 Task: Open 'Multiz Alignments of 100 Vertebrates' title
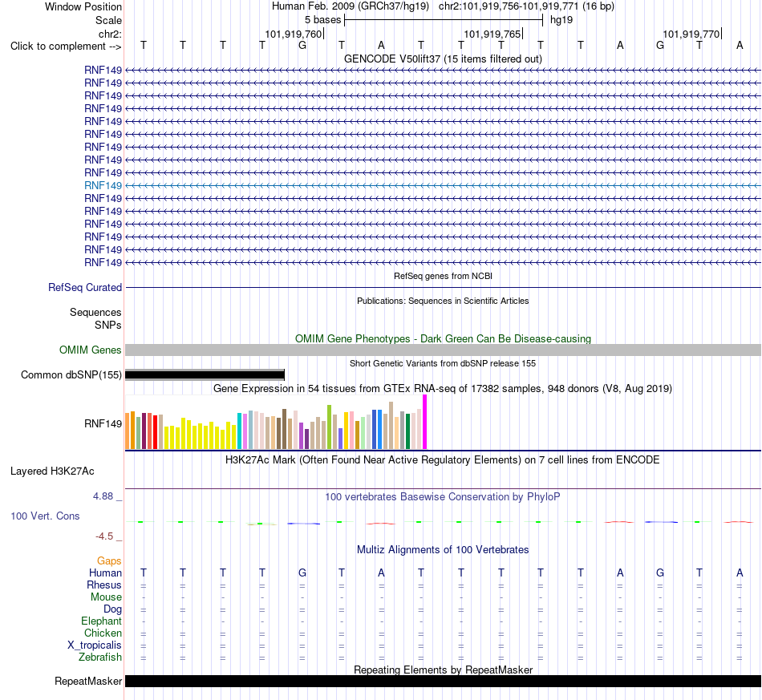click(443, 550)
